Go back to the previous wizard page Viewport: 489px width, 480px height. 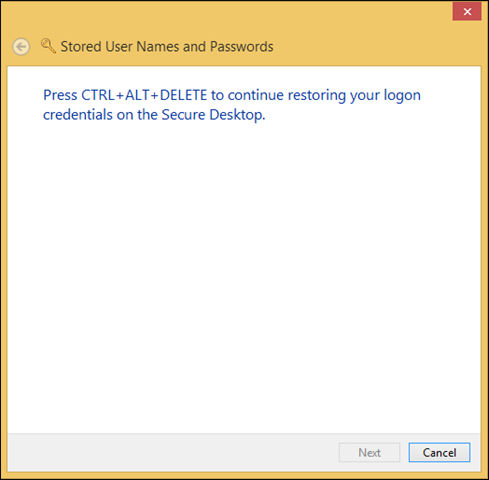click(21, 46)
